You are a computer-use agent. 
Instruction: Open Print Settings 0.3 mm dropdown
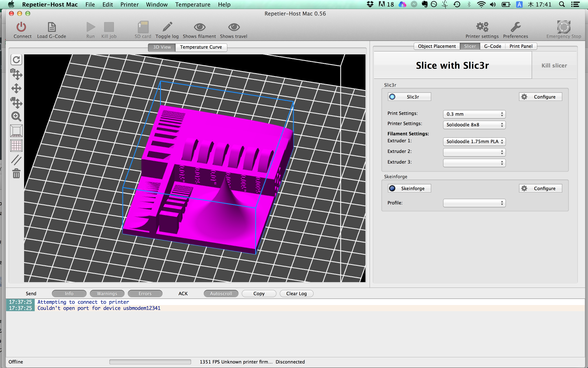pos(474,114)
